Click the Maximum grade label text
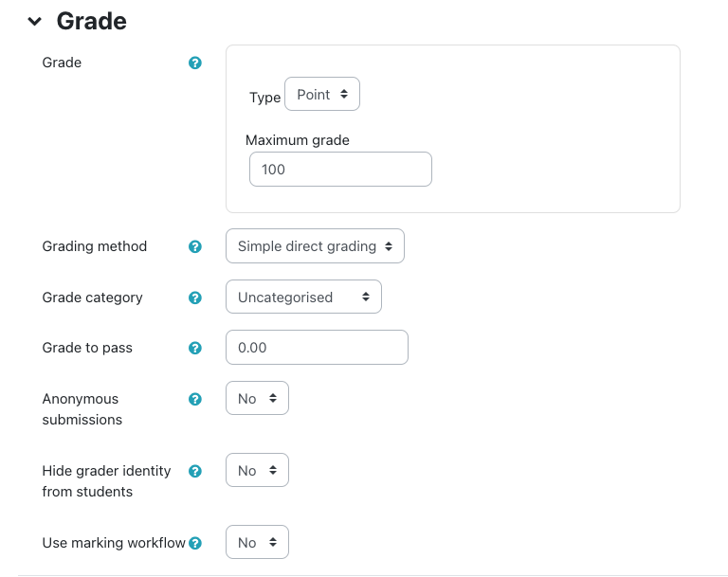 pos(298,140)
